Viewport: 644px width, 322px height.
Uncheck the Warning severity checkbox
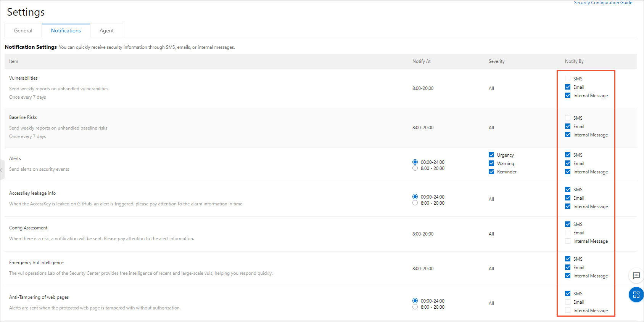pos(491,163)
